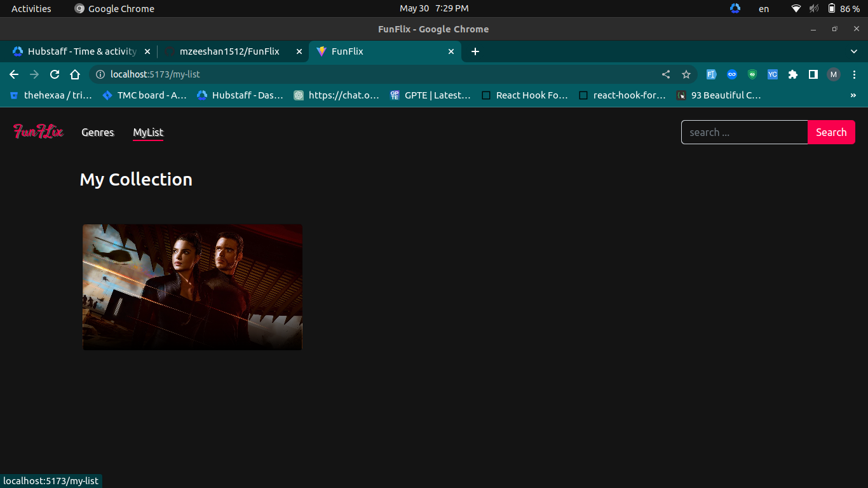Image resolution: width=868 pixels, height=488 pixels.
Task: Open the green shield extension icon
Action: 752,74
